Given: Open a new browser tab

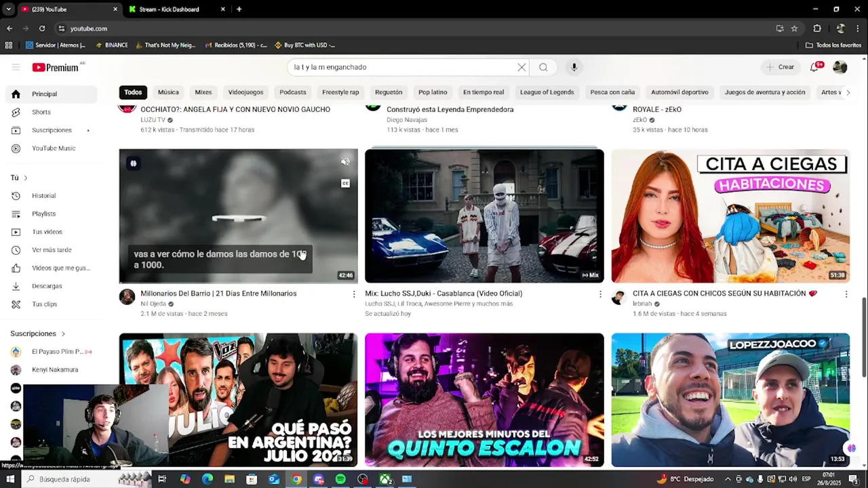Looking at the screenshot, I should pos(239,9).
